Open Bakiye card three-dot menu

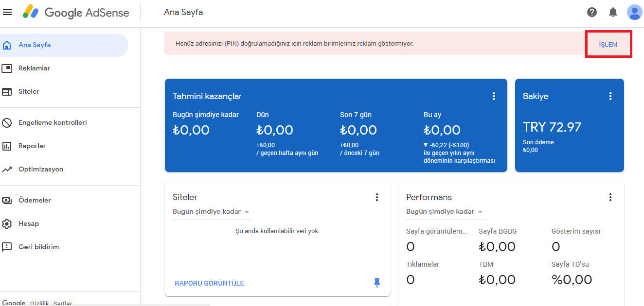tap(610, 96)
